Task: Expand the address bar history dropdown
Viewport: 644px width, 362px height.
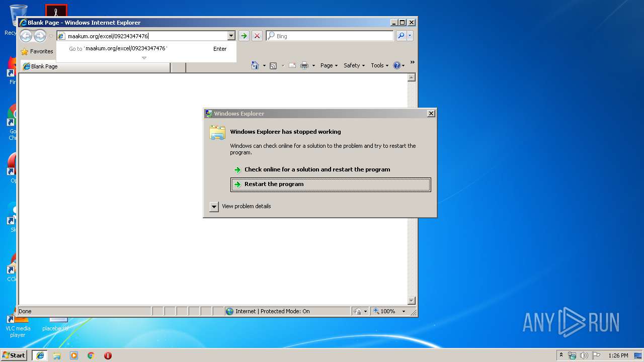Action: (x=231, y=36)
